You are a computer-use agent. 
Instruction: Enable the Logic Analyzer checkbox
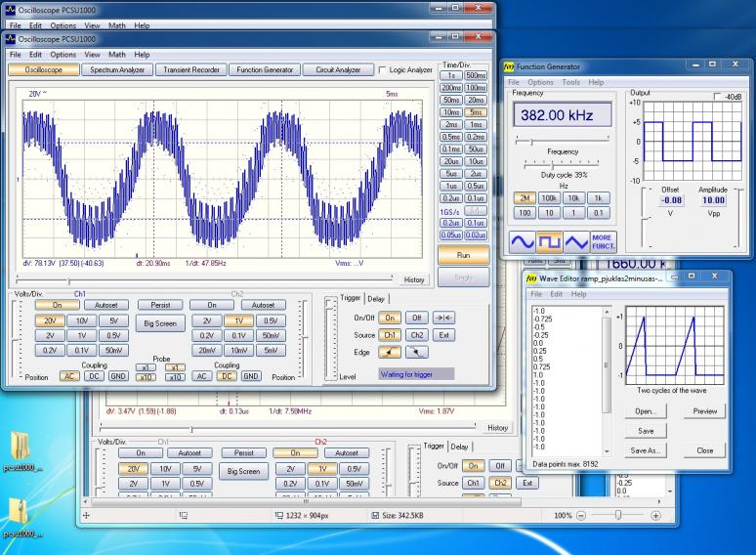tap(382, 70)
